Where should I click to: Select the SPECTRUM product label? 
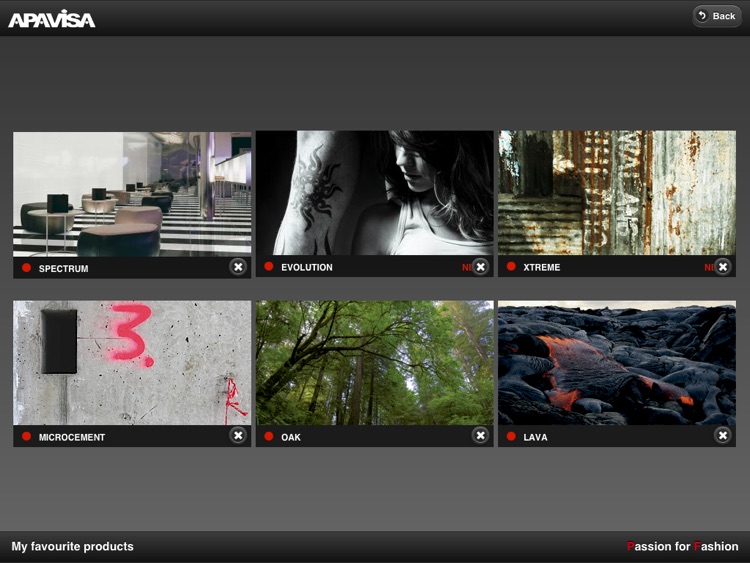64,269
